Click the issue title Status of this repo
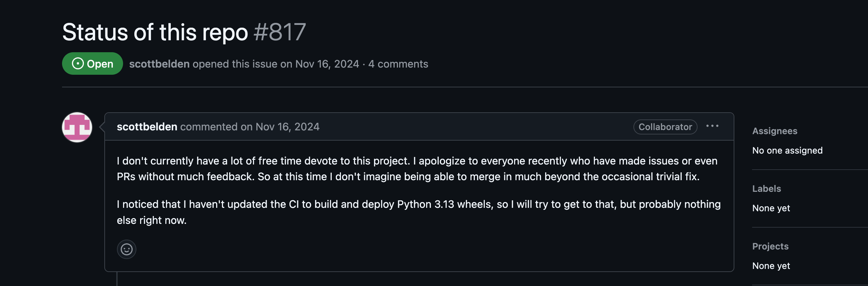The height and width of the screenshot is (286, 868). (155, 32)
